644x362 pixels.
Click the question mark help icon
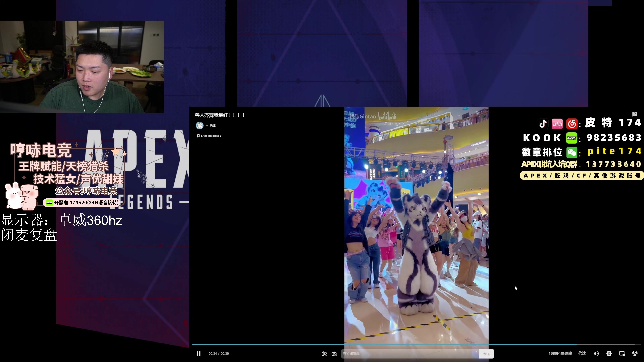click(634, 114)
